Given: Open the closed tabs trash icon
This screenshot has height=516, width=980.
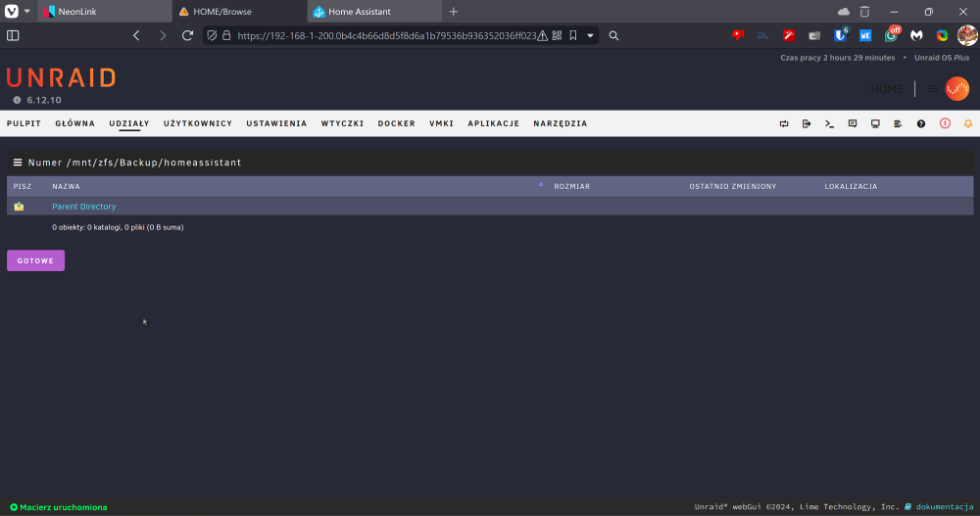Looking at the screenshot, I should pyautogui.click(x=864, y=11).
